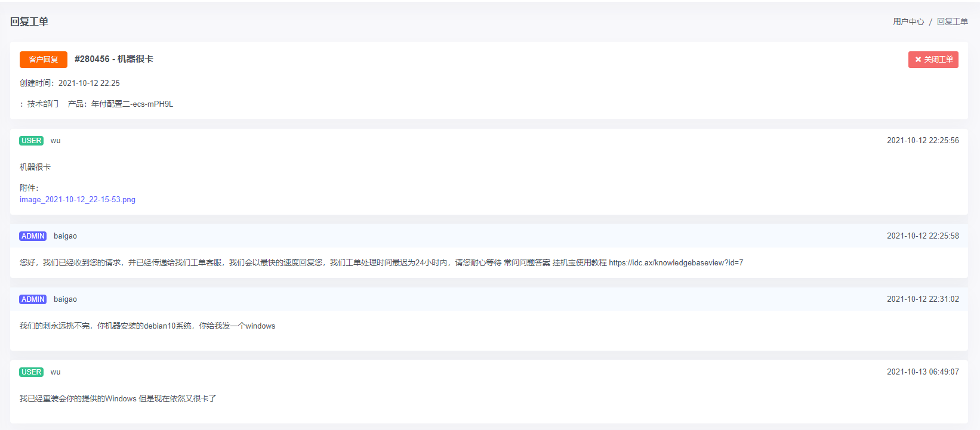The height and width of the screenshot is (430, 980).
Task: Click USER badge on the 06:49:07 message
Action: (x=31, y=372)
